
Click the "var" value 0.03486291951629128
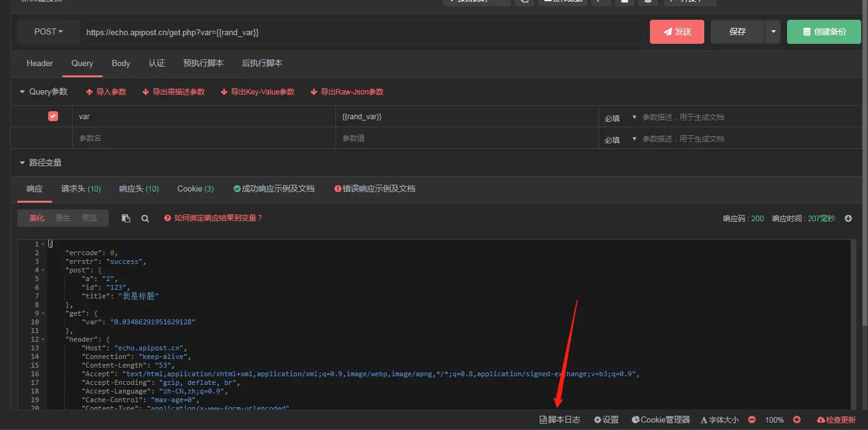tap(153, 322)
